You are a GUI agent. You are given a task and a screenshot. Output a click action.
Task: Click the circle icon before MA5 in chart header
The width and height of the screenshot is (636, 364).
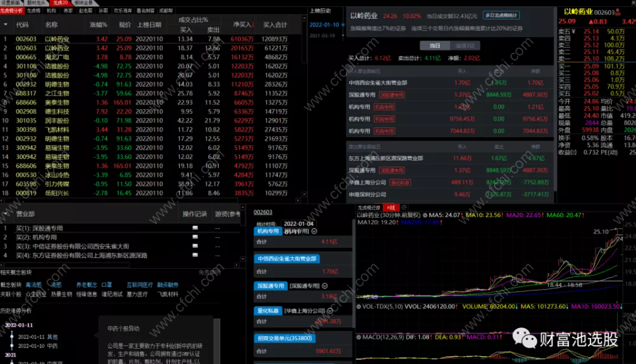425,215
